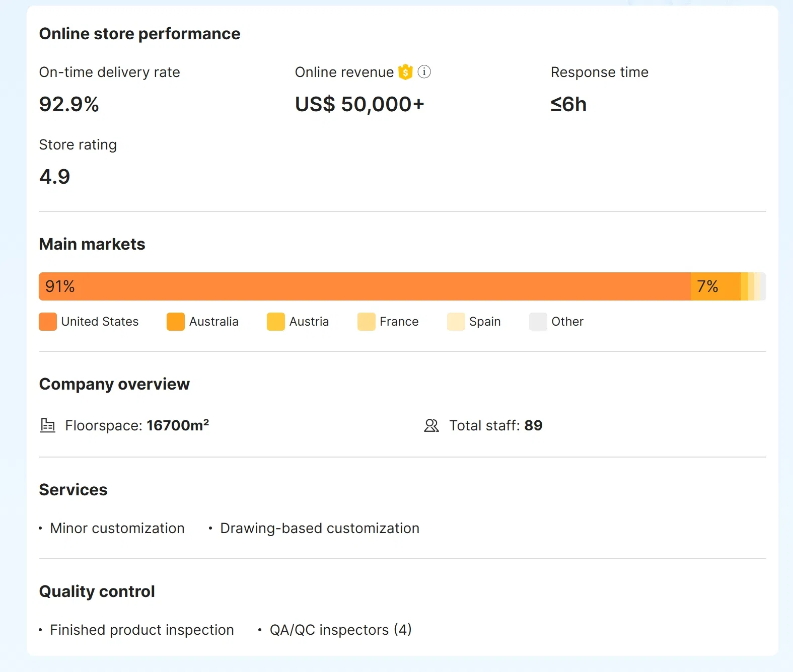Click the Australia legend color swatch
This screenshot has height=672, width=793.
coord(176,322)
